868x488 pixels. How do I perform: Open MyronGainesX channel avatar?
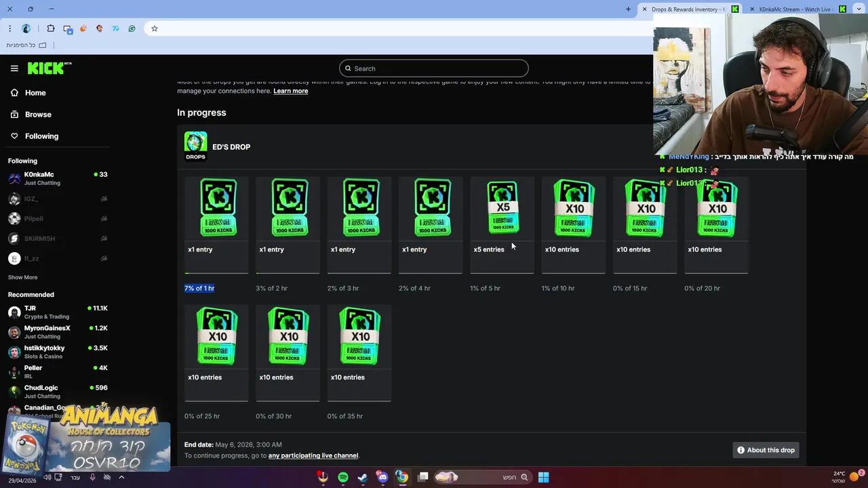tap(14, 332)
